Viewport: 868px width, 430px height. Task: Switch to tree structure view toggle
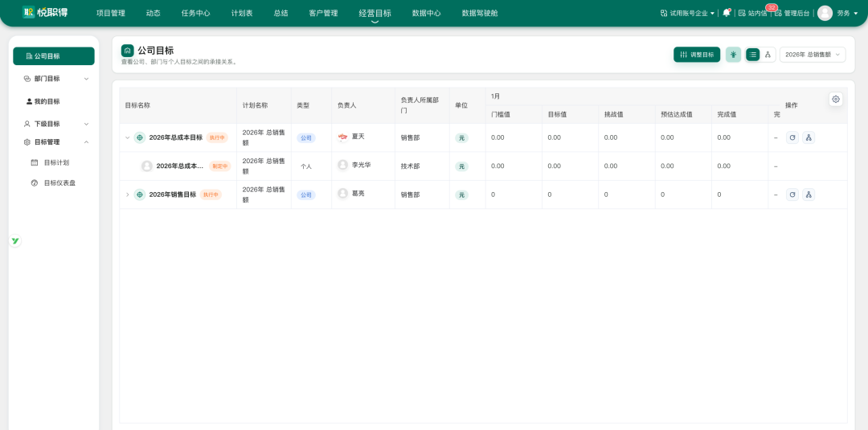(x=768, y=54)
